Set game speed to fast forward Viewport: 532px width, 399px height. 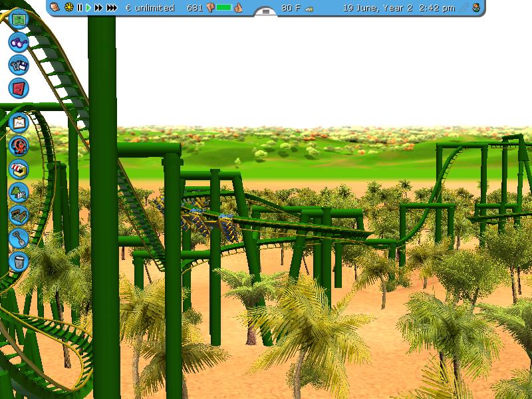point(98,7)
